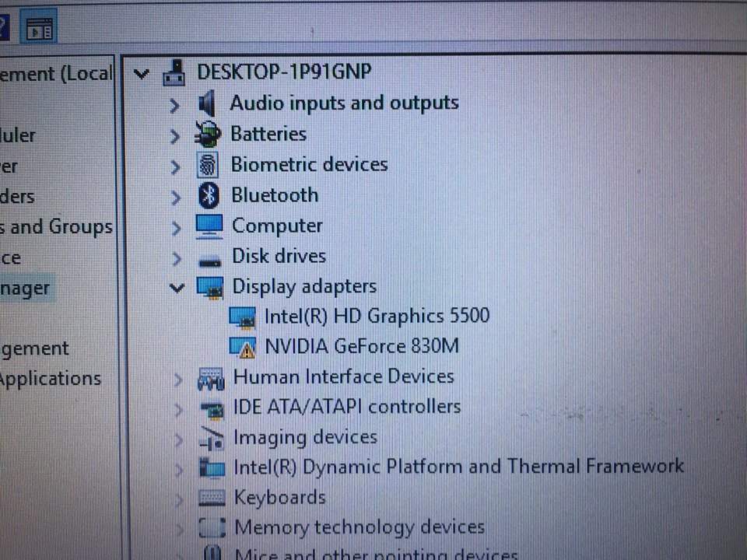Select Audio inputs and outputs label
The image size is (747, 560).
(344, 103)
